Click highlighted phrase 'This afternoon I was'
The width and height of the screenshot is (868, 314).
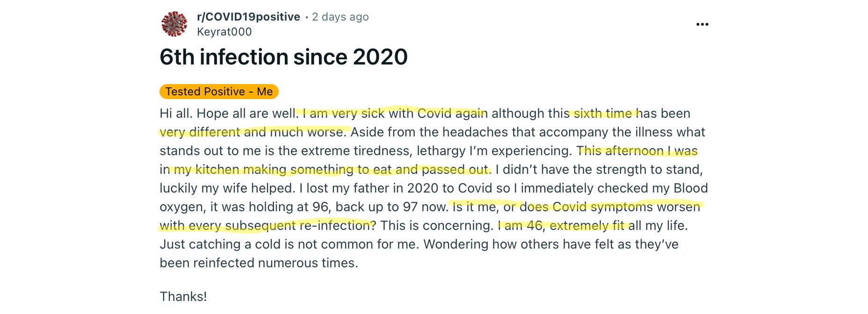click(x=637, y=151)
